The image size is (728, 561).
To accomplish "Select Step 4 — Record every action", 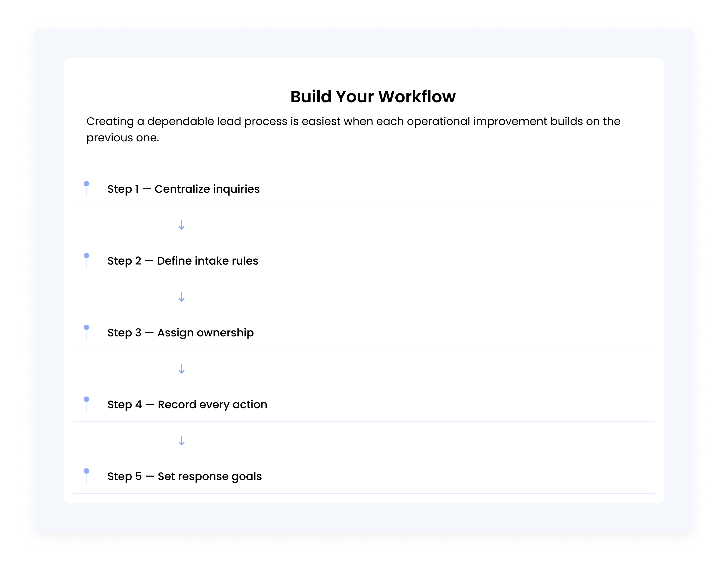I will tap(187, 404).
